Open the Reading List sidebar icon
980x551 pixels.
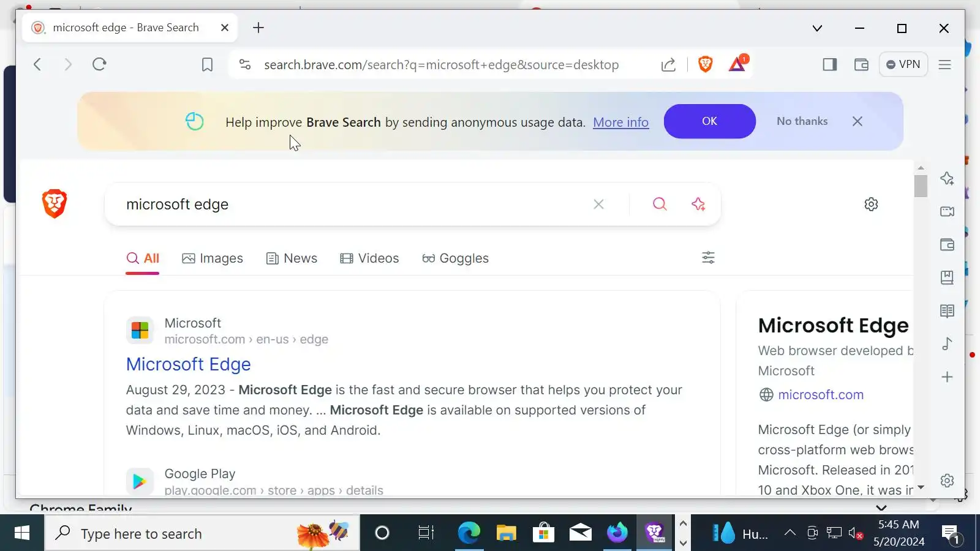point(947,311)
